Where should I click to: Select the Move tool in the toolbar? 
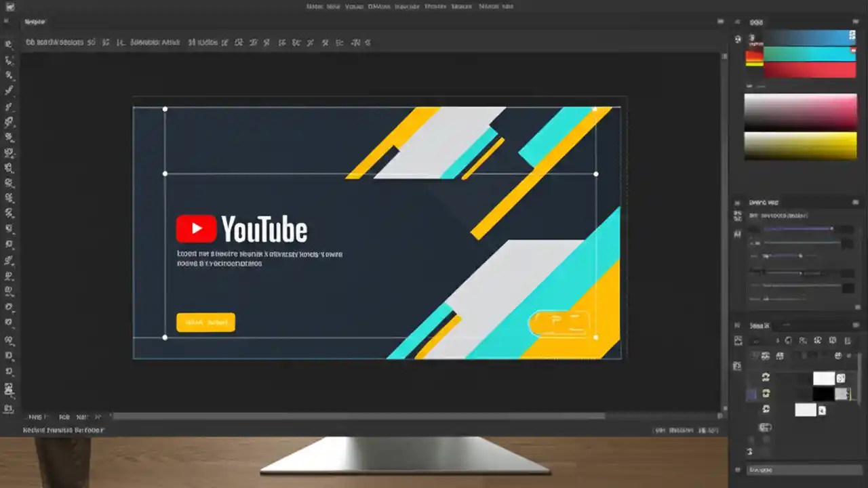click(9, 44)
